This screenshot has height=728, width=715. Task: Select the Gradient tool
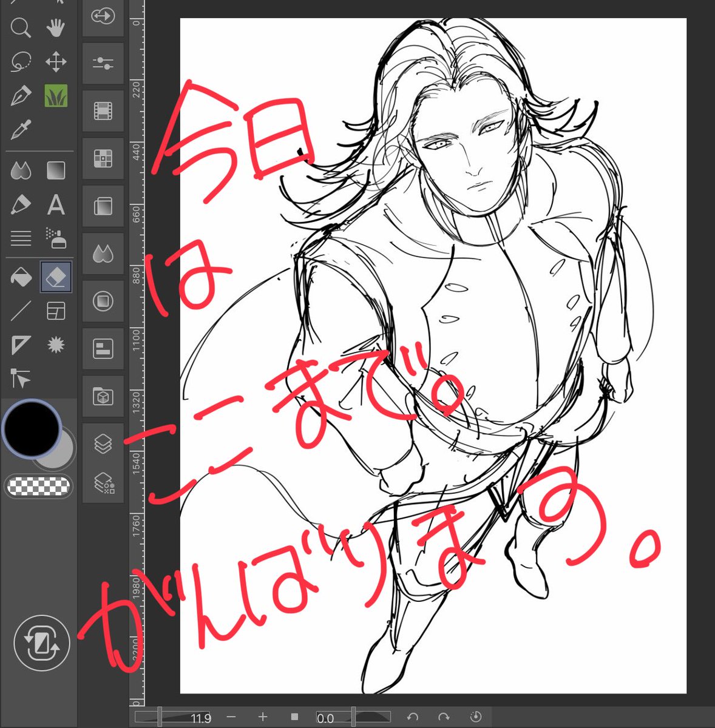56,170
